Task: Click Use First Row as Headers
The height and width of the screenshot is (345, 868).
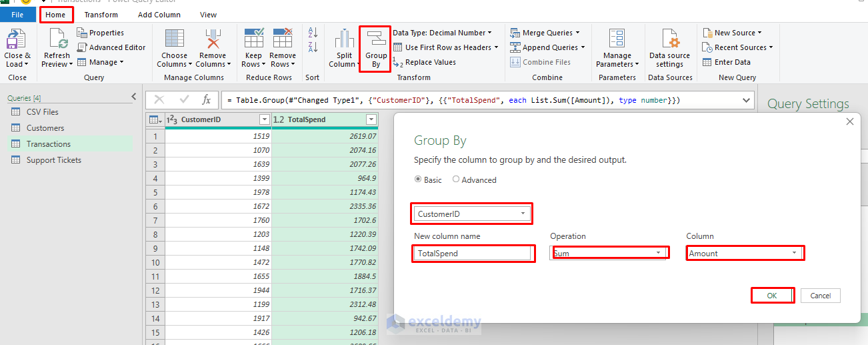Action: point(446,47)
